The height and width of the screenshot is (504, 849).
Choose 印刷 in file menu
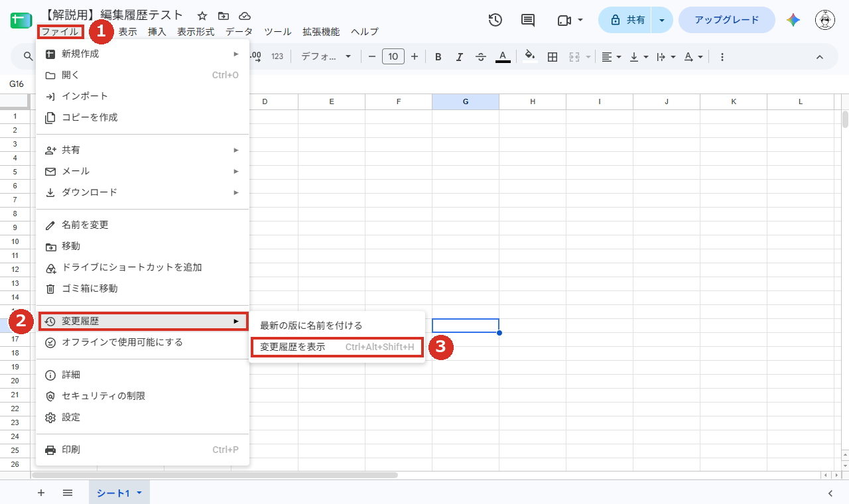point(143,450)
